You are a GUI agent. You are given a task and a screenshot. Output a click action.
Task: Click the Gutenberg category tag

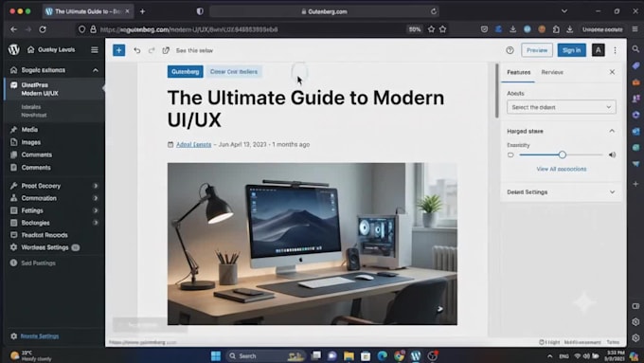pos(185,71)
